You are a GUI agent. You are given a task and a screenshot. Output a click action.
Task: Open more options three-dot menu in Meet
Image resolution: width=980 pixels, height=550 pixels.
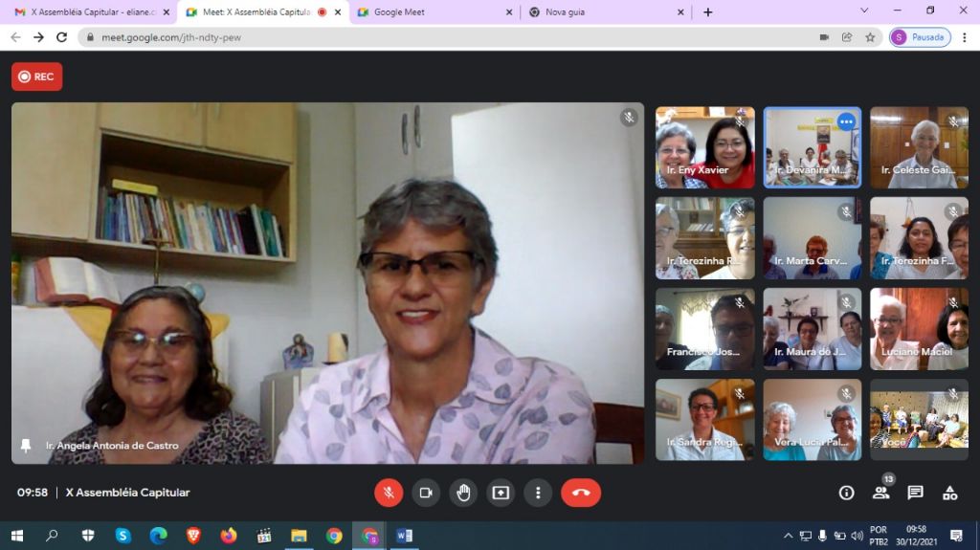pyautogui.click(x=538, y=493)
